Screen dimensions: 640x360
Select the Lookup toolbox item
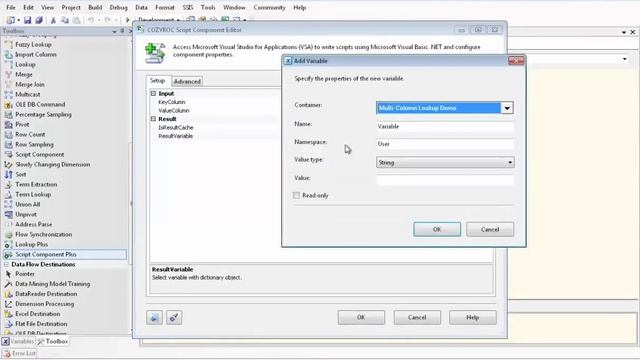point(25,64)
